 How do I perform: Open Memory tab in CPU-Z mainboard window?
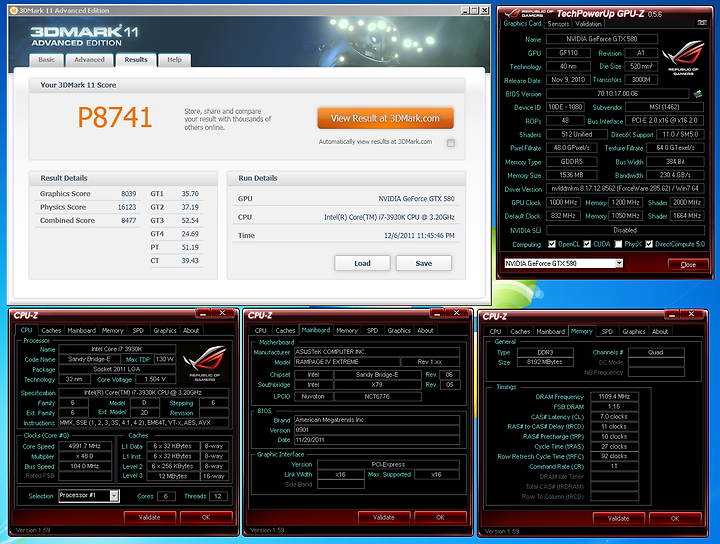347,331
